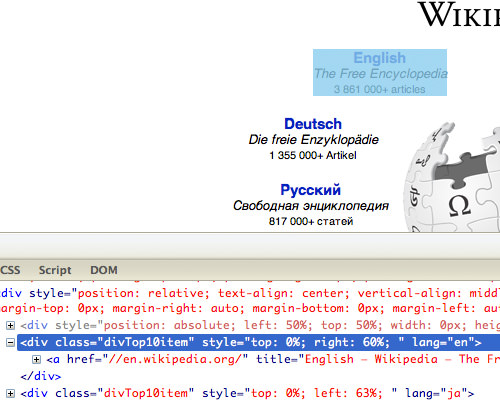500x400 pixels.
Task: Click the '817 000+ статей' text
Action: [x=311, y=221]
